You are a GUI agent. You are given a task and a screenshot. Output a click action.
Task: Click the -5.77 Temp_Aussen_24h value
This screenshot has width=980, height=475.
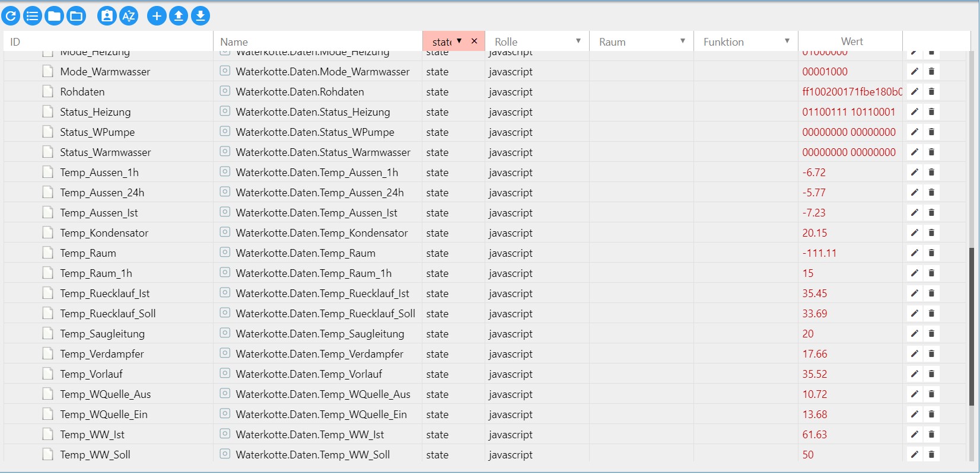click(814, 193)
